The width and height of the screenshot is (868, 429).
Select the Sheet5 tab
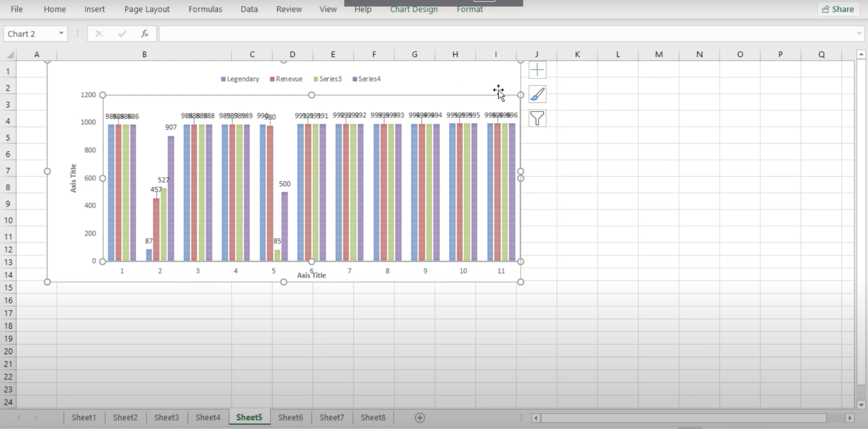coord(249,417)
